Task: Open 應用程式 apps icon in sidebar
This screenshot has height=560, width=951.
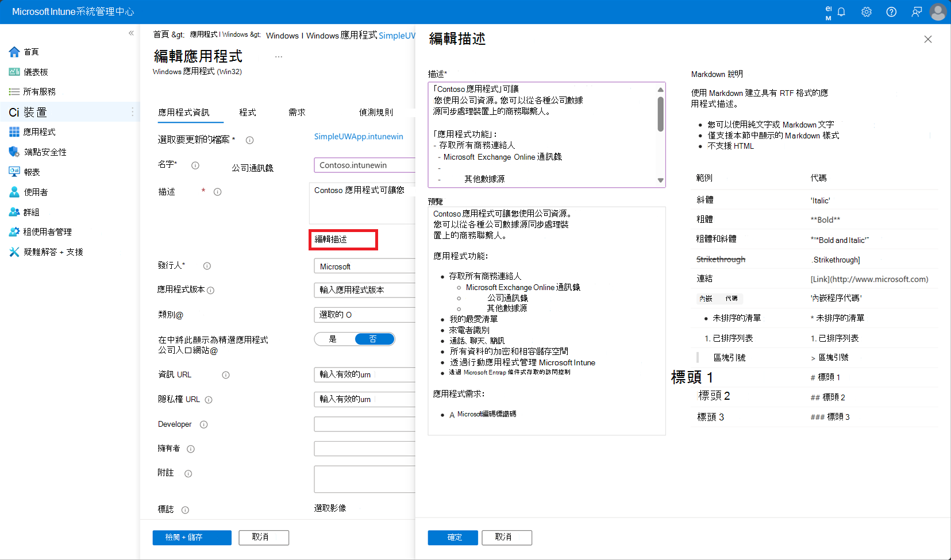Action: 14,132
